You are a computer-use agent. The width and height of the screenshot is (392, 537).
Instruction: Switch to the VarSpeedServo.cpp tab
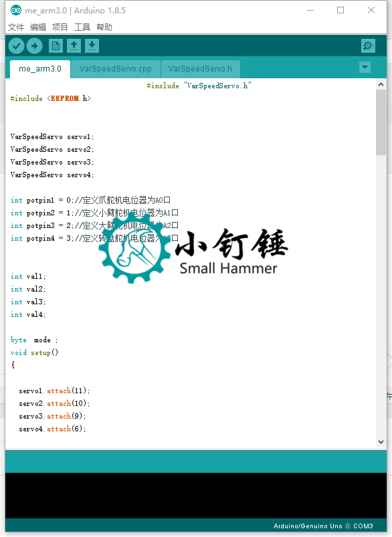116,69
